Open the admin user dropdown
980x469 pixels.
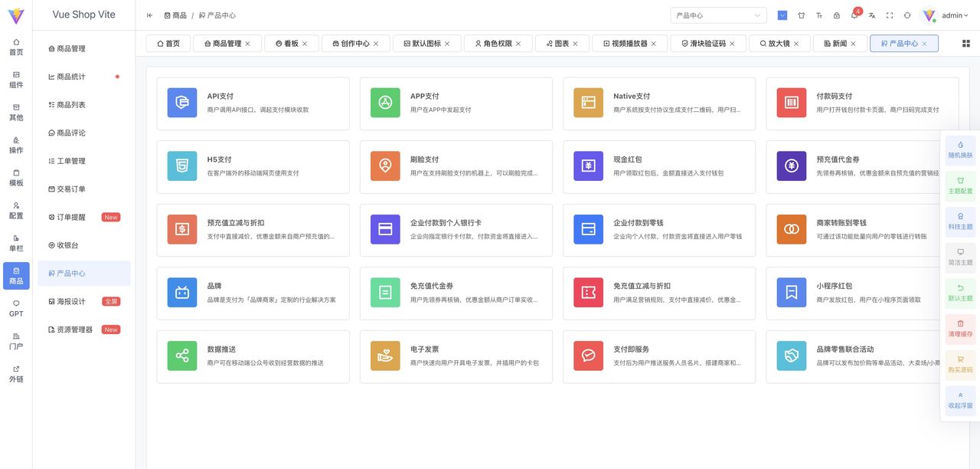(x=952, y=15)
